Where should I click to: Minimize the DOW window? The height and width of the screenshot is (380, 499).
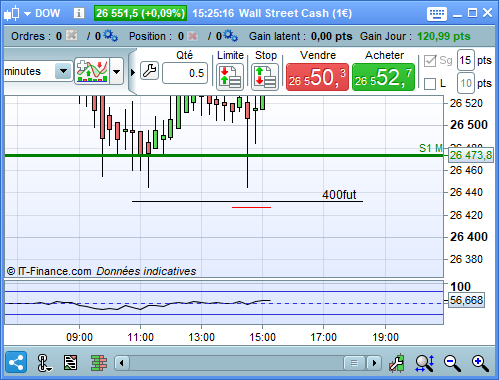tap(457, 15)
